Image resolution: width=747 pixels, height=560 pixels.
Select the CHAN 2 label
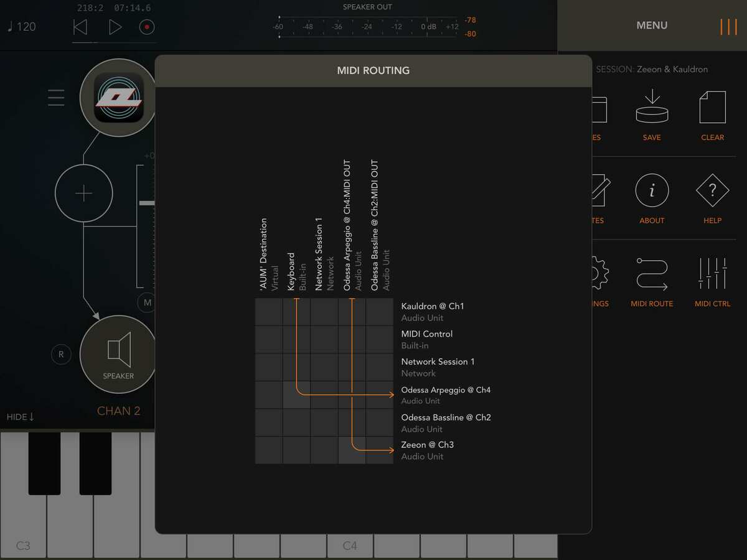[x=118, y=411]
